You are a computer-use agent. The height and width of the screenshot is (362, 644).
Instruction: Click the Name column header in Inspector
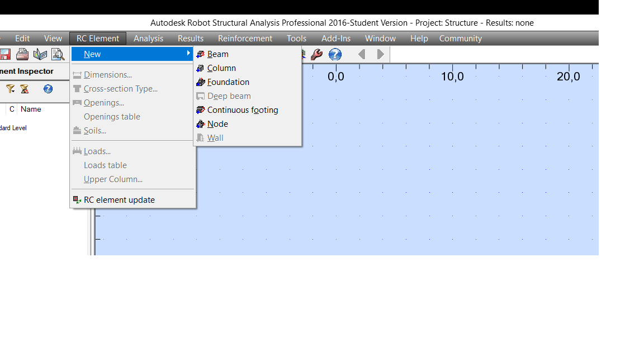[x=31, y=109]
